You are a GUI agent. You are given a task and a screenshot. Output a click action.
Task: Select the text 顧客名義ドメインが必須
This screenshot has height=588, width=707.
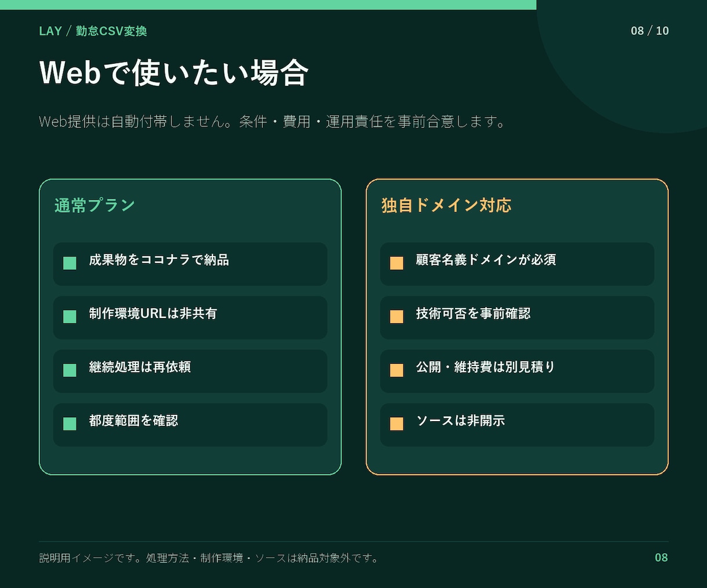[486, 260]
